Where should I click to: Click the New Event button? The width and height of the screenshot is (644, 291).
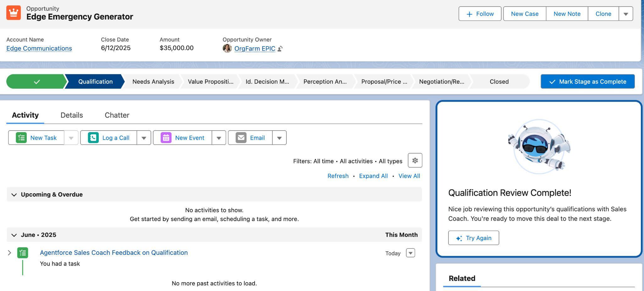coord(182,138)
